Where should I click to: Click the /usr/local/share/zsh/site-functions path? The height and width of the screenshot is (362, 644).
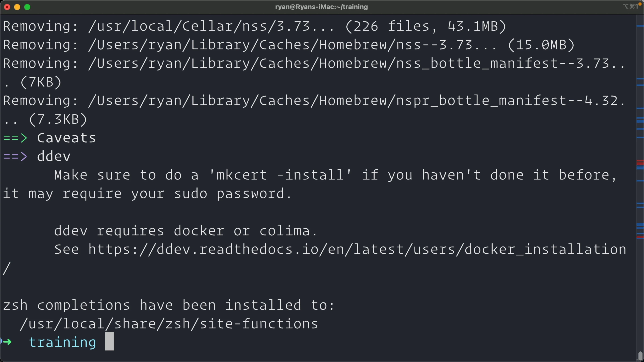point(169,324)
